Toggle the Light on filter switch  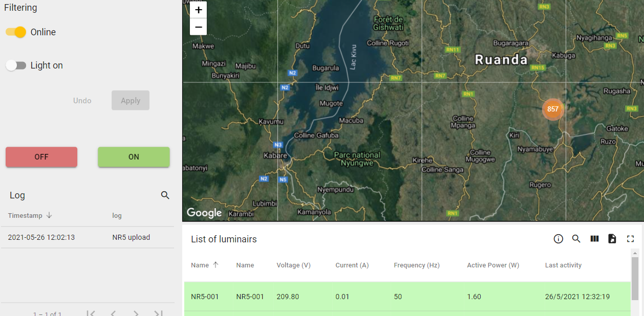[16, 65]
